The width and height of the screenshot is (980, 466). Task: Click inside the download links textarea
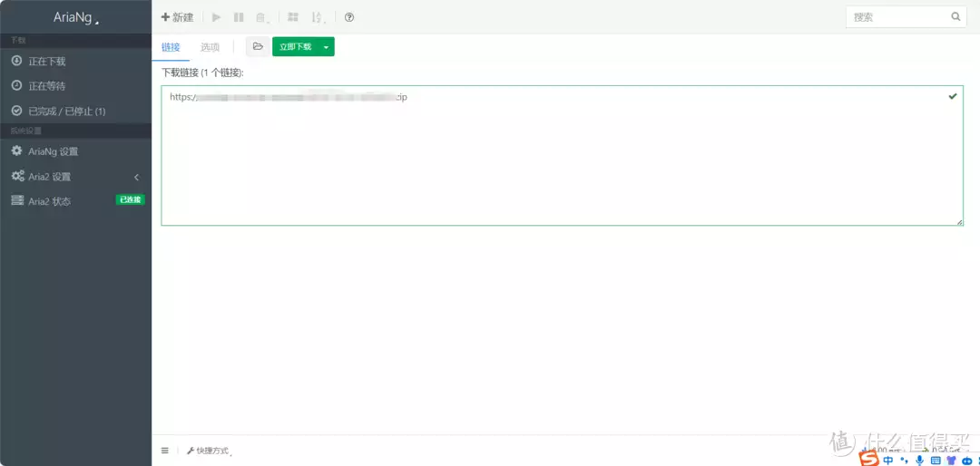562,155
